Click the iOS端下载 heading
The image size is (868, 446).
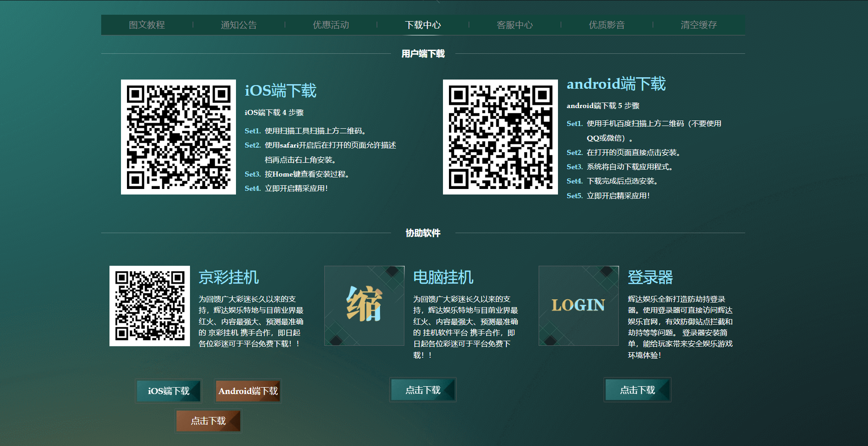coord(281,91)
